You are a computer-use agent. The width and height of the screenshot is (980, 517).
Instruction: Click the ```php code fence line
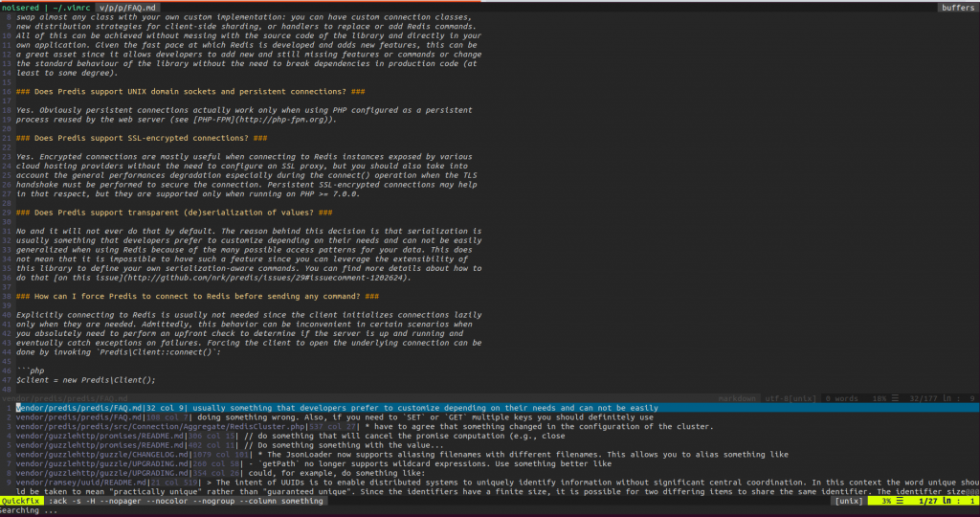(30, 371)
